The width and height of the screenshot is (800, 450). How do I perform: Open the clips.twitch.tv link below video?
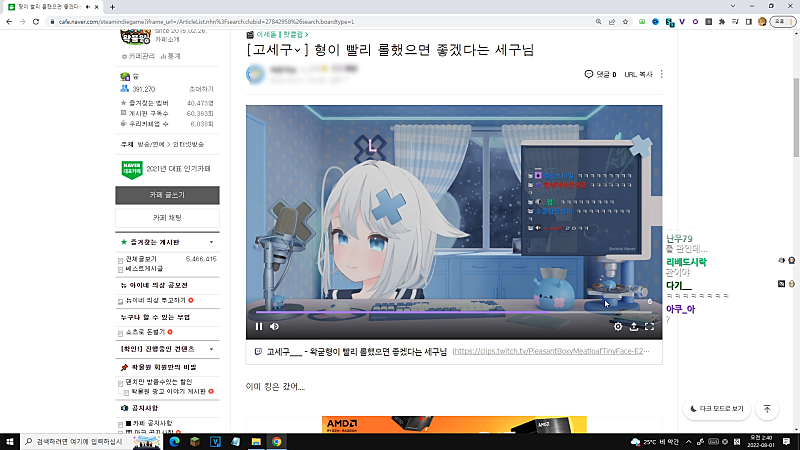[x=551, y=351]
